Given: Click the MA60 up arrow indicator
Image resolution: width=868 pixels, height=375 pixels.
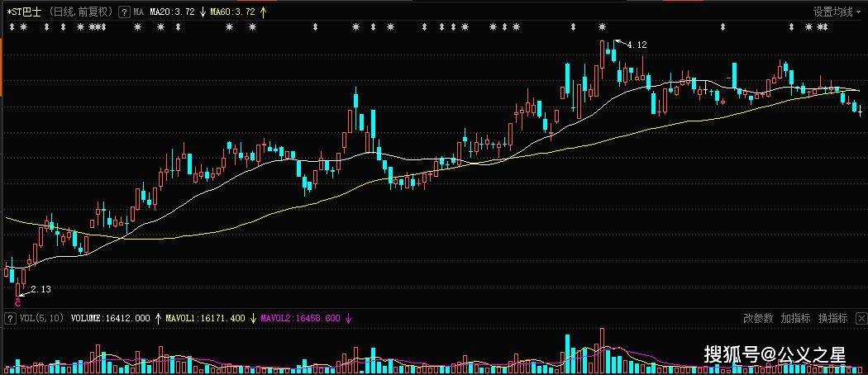Looking at the screenshot, I should pos(263,11).
